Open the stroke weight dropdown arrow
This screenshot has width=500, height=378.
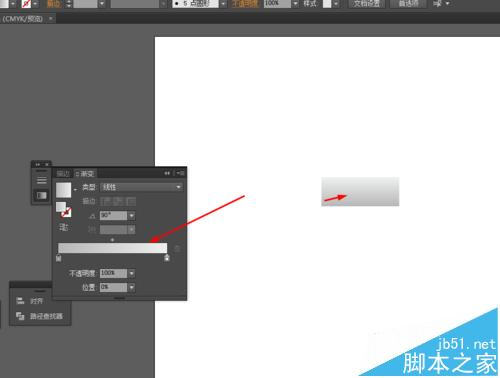click(x=102, y=4)
